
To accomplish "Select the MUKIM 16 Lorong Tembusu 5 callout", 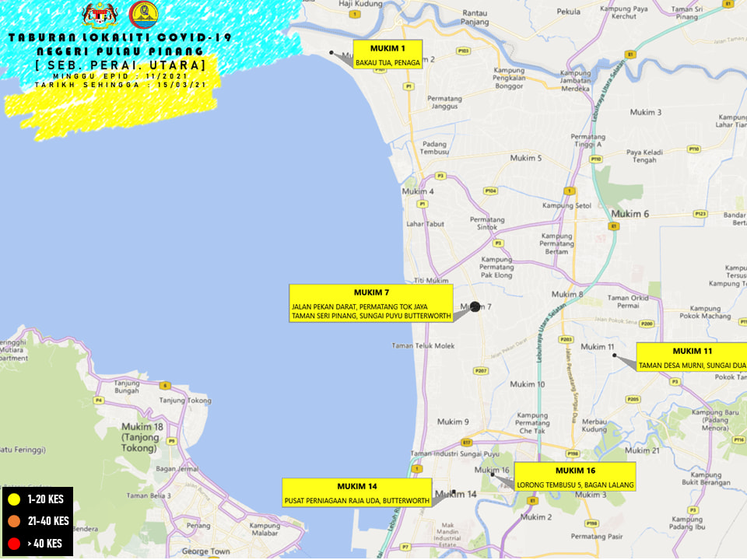I will pos(575,477).
